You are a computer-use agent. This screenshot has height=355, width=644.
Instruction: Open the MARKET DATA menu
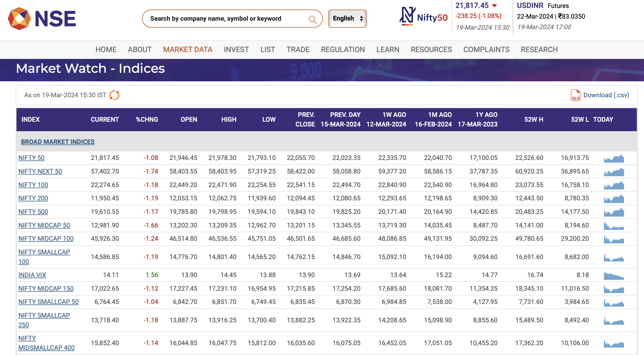[188, 50]
